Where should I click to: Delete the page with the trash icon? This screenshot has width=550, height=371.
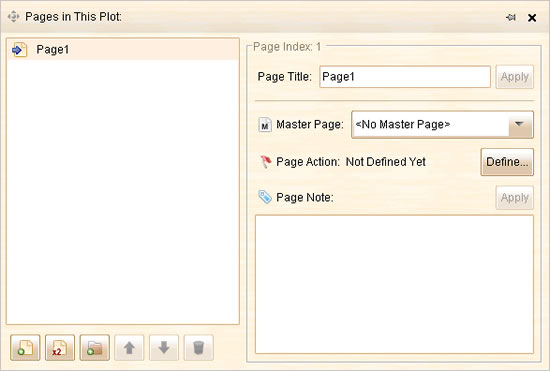pos(199,348)
